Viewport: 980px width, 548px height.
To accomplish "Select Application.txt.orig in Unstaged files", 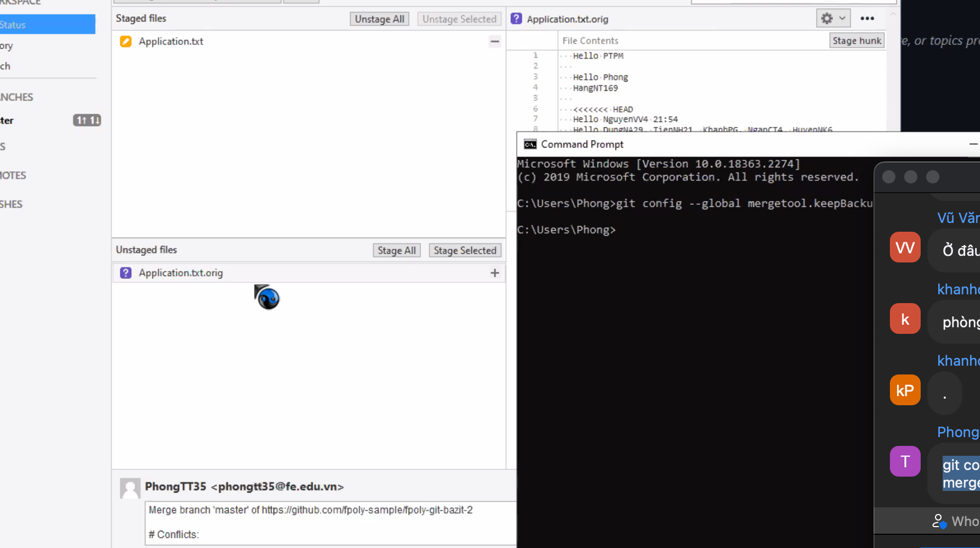I will tap(181, 273).
